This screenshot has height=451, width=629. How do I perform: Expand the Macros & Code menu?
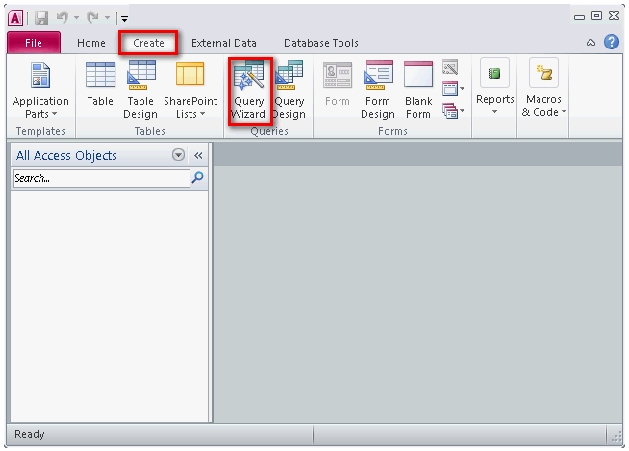(544, 87)
